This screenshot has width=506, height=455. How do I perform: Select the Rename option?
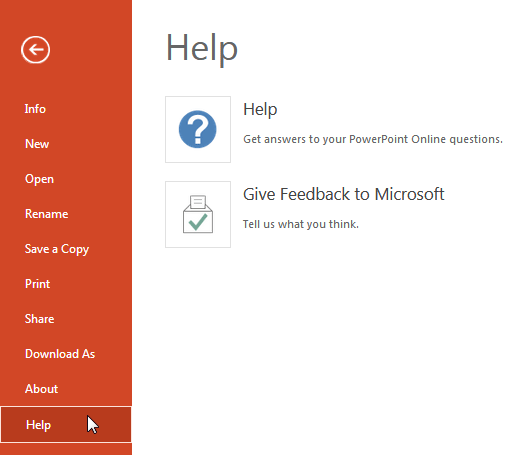pos(47,214)
